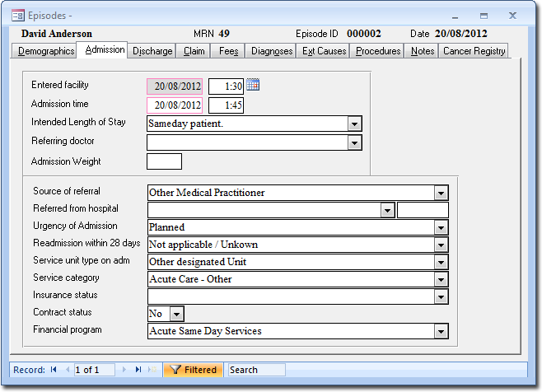The height and width of the screenshot is (392, 542).
Task: Go to previous record arrow
Action: click(x=67, y=370)
